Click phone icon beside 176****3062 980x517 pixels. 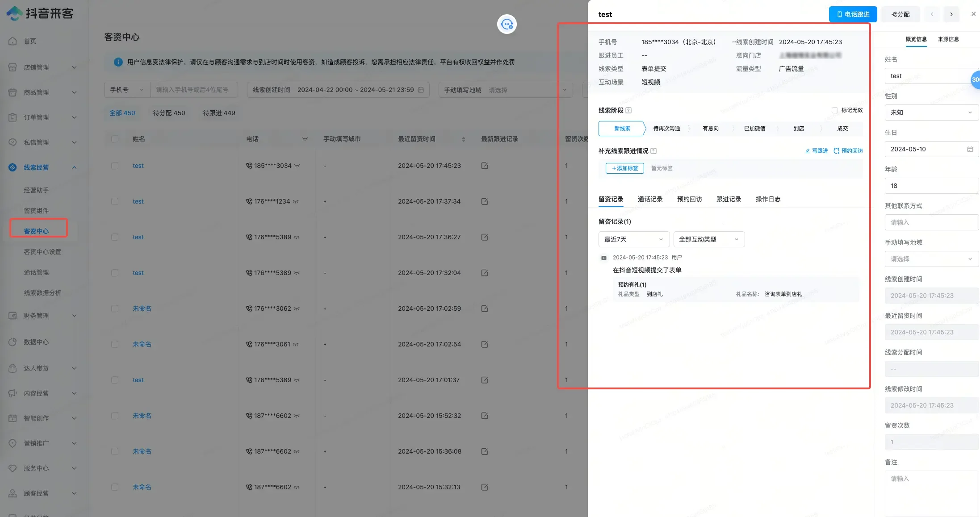click(249, 309)
